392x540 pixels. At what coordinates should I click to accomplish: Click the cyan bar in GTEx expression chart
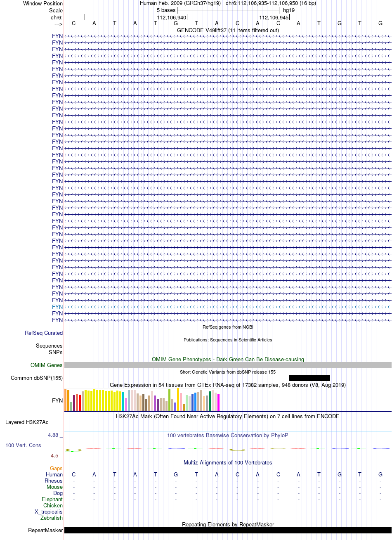tap(123, 401)
